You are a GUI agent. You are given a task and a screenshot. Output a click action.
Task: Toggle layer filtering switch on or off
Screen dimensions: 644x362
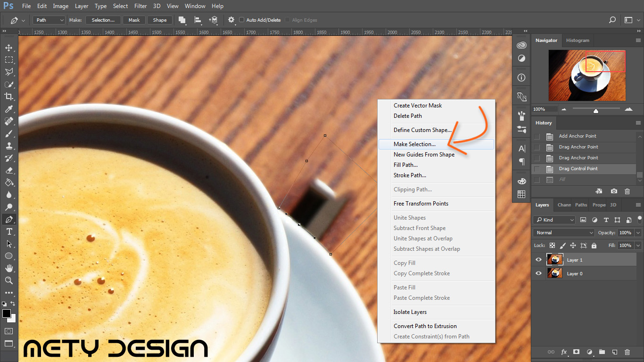point(639,219)
